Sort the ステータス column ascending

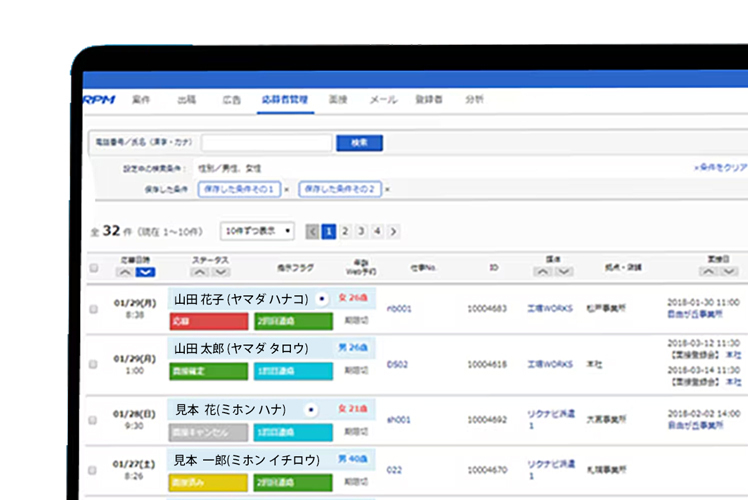click(x=199, y=272)
